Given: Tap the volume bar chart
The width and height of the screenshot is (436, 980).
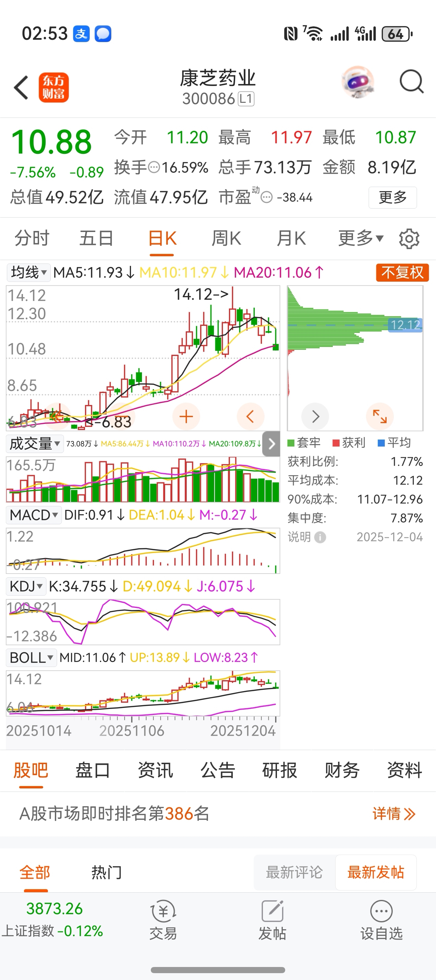Looking at the screenshot, I should pyautogui.click(x=143, y=479).
